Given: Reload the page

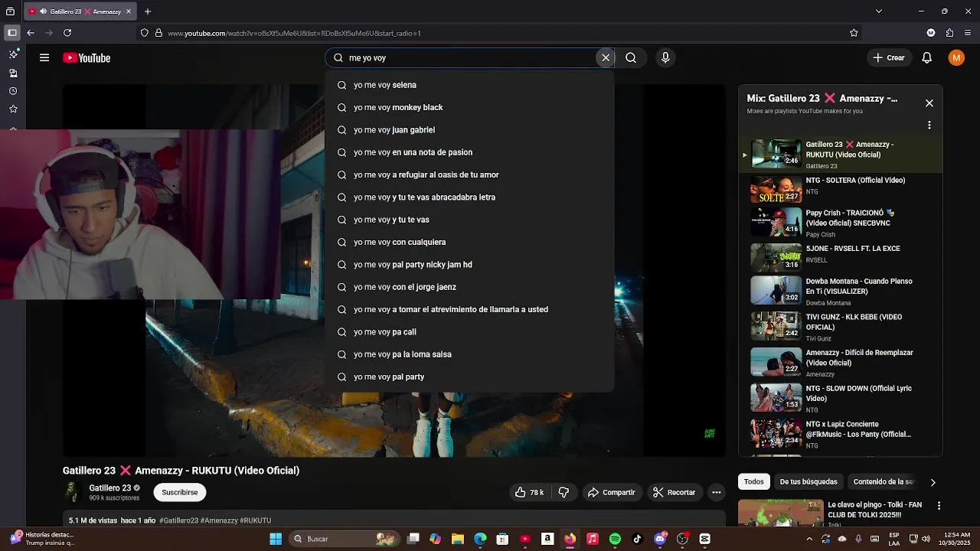Looking at the screenshot, I should (x=67, y=33).
